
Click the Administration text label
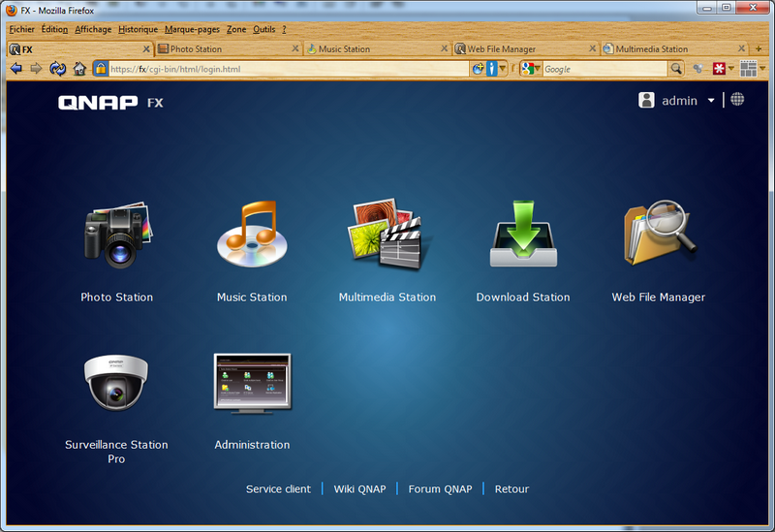(252, 445)
